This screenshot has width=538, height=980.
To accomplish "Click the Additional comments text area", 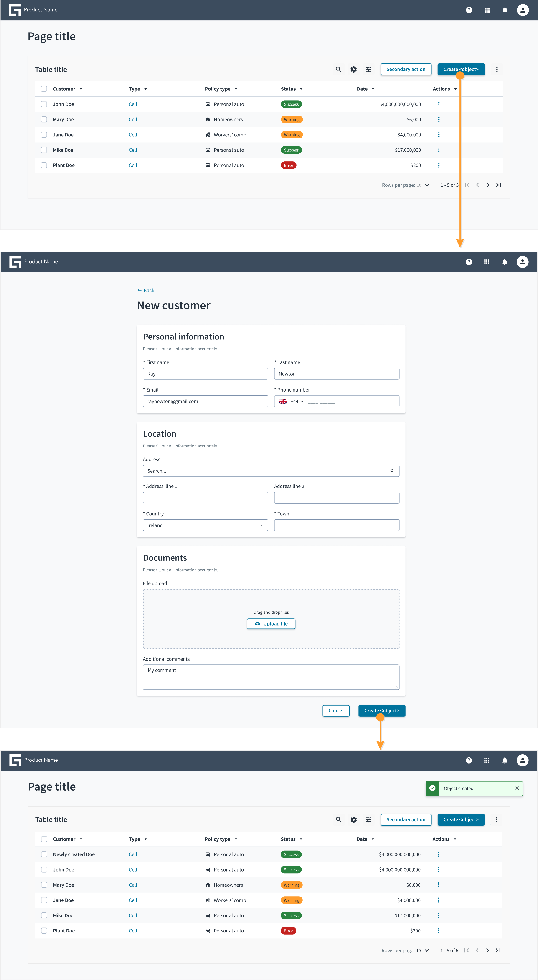I will coord(271,677).
